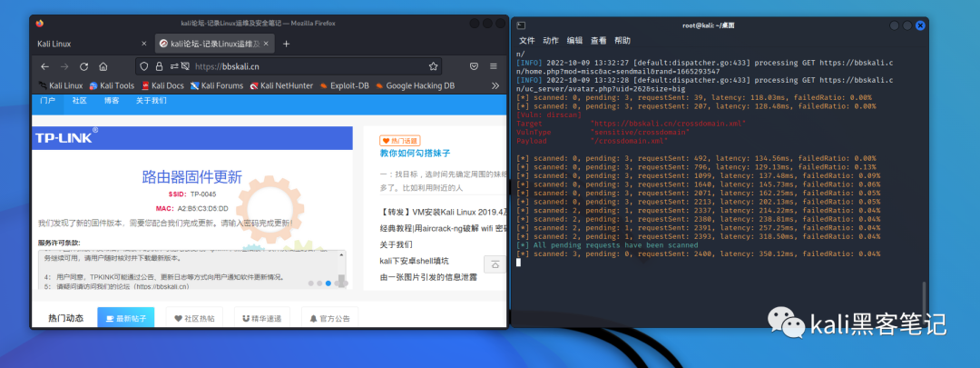The width and height of the screenshot is (980, 368).
Task: Open the terminal 动作 menu
Action: pos(551,41)
